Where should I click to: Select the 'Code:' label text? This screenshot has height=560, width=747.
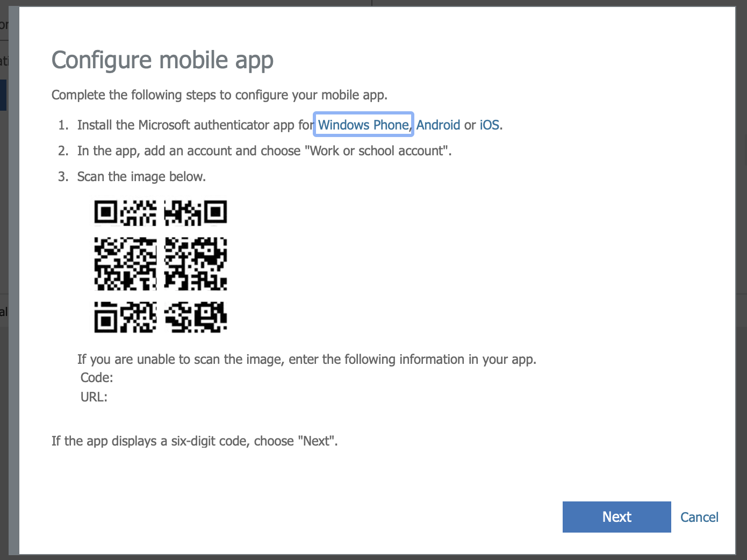pos(97,377)
